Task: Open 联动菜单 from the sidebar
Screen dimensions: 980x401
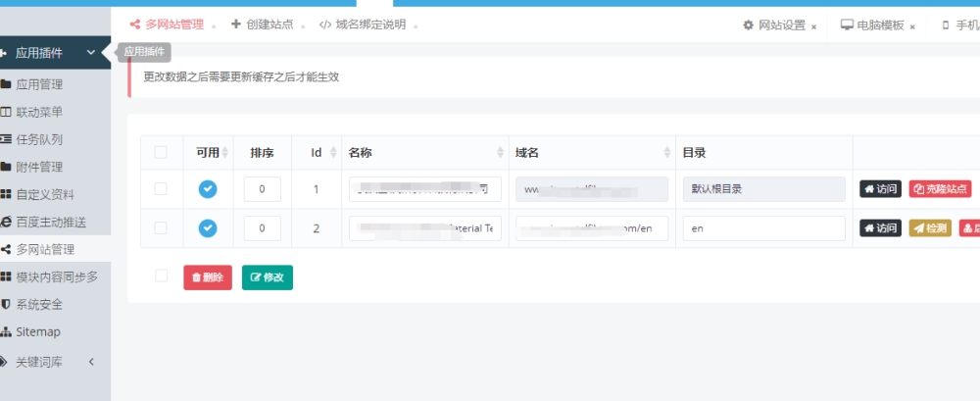Action: pyautogui.click(x=39, y=112)
